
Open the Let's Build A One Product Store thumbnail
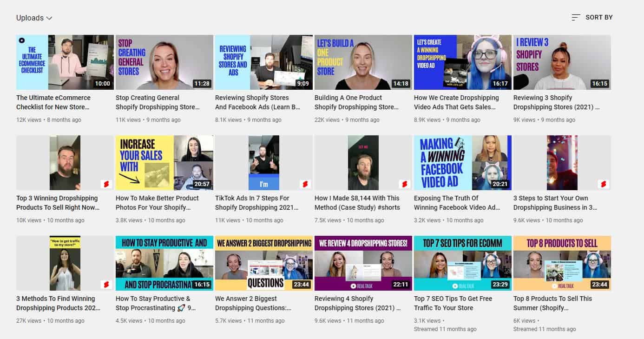pos(363,62)
